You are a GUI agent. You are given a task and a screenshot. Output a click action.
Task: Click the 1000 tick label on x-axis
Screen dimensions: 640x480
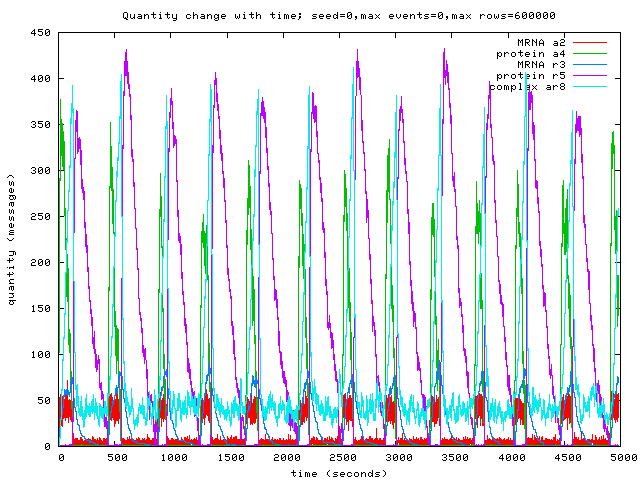coord(173,457)
